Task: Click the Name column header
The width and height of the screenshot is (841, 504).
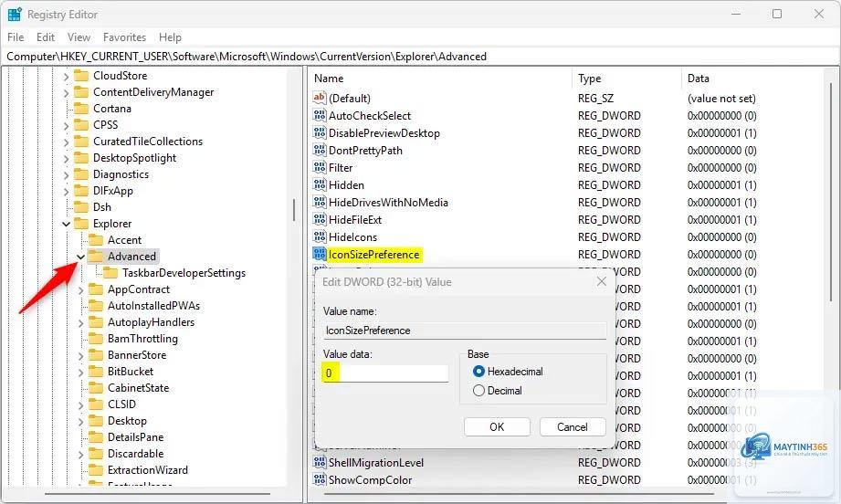Action: (x=440, y=79)
